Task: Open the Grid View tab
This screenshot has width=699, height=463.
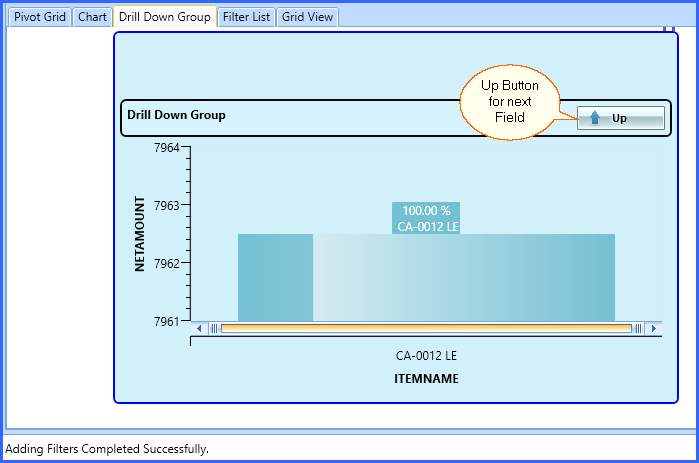Action: (308, 17)
